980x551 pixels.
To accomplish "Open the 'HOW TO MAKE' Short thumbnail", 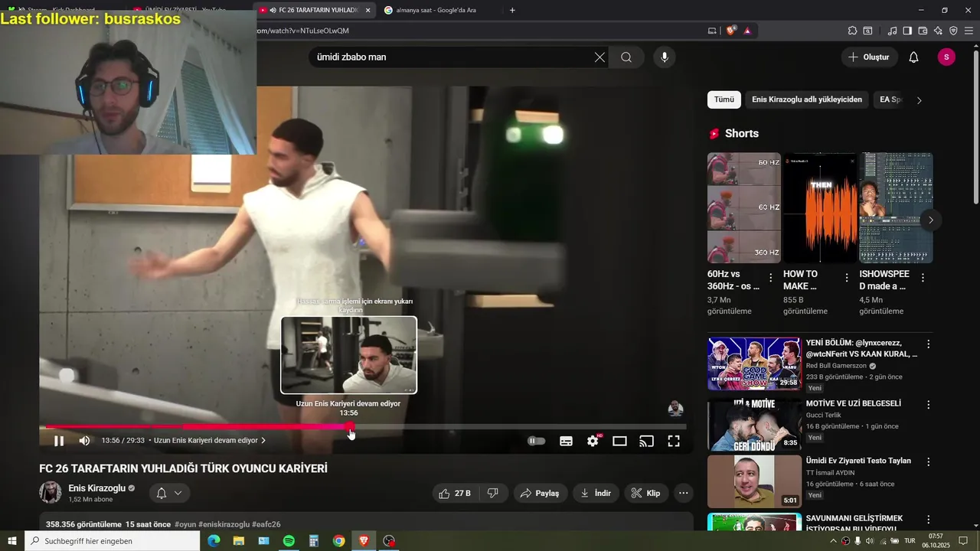I will coord(820,208).
